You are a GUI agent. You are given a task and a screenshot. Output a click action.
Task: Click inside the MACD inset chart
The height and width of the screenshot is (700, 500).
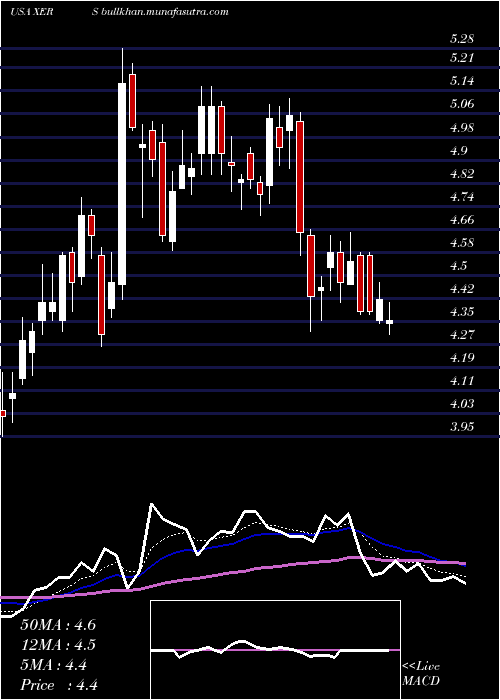point(275,650)
